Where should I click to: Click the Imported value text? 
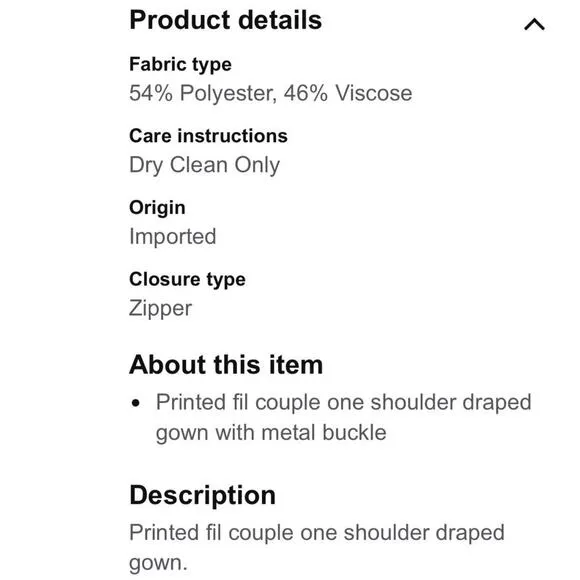coord(173,236)
